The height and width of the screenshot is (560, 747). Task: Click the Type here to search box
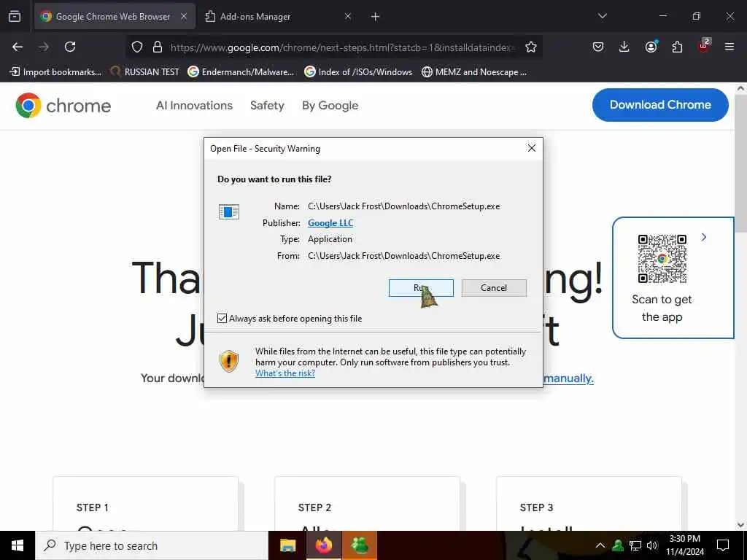[x=152, y=545]
